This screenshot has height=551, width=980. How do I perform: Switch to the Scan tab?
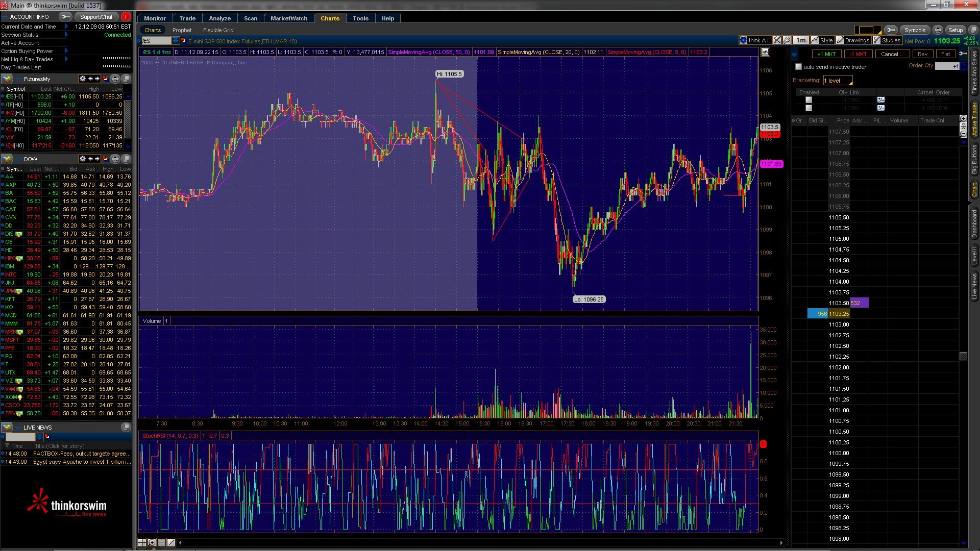click(251, 18)
